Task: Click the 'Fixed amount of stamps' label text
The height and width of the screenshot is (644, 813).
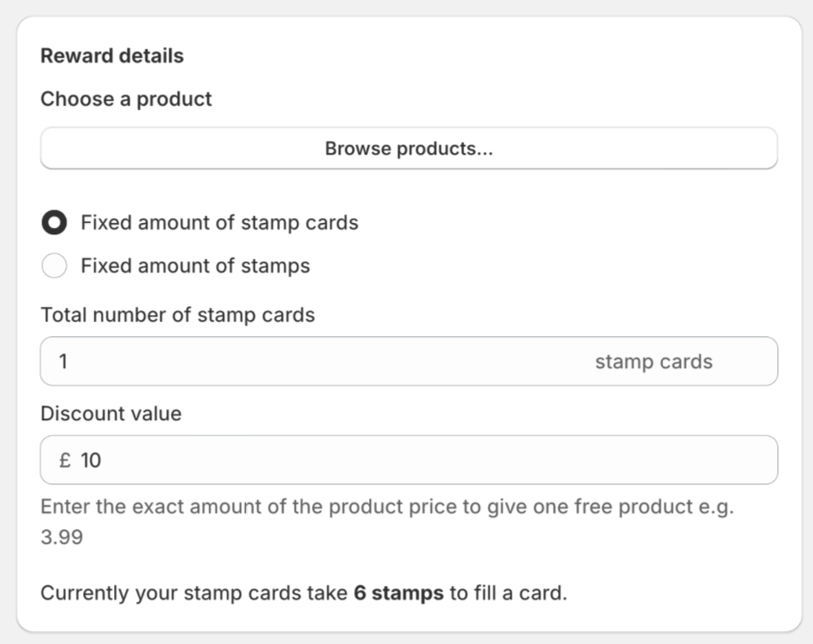Action: pyautogui.click(x=195, y=265)
